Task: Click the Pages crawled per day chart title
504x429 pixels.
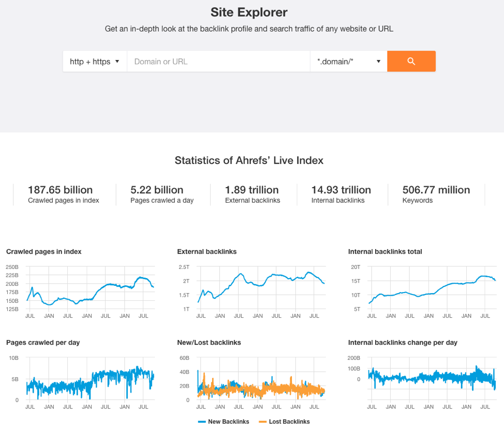Action: click(x=43, y=343)
